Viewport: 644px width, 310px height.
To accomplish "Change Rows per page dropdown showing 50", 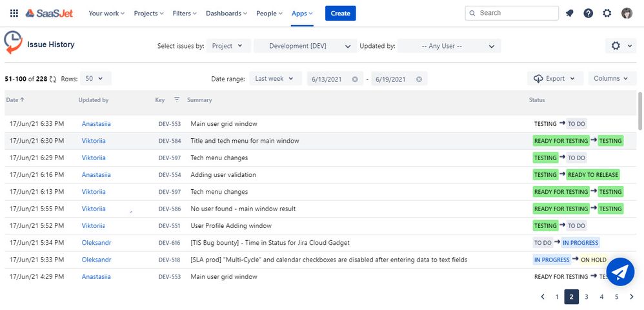I will 96,79.
